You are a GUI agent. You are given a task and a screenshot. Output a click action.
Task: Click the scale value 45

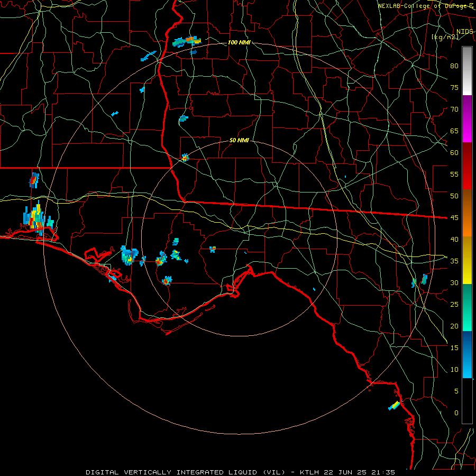[x=454, y=218]
